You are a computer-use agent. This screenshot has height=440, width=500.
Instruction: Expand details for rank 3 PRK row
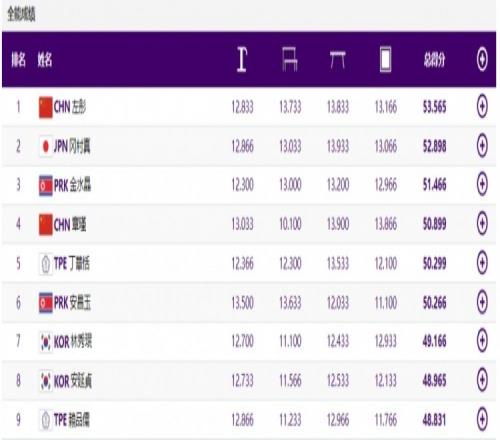pos(482,184)
